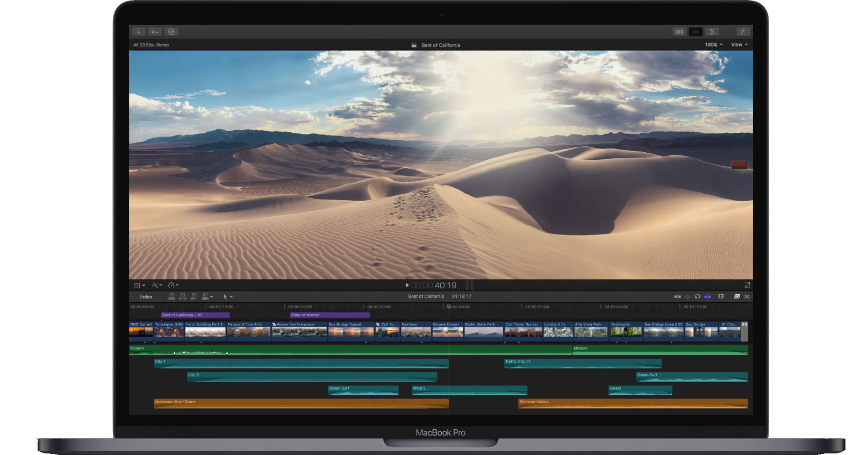Open the View options dropdown
The image size is (868, 455).
[739, 45]
